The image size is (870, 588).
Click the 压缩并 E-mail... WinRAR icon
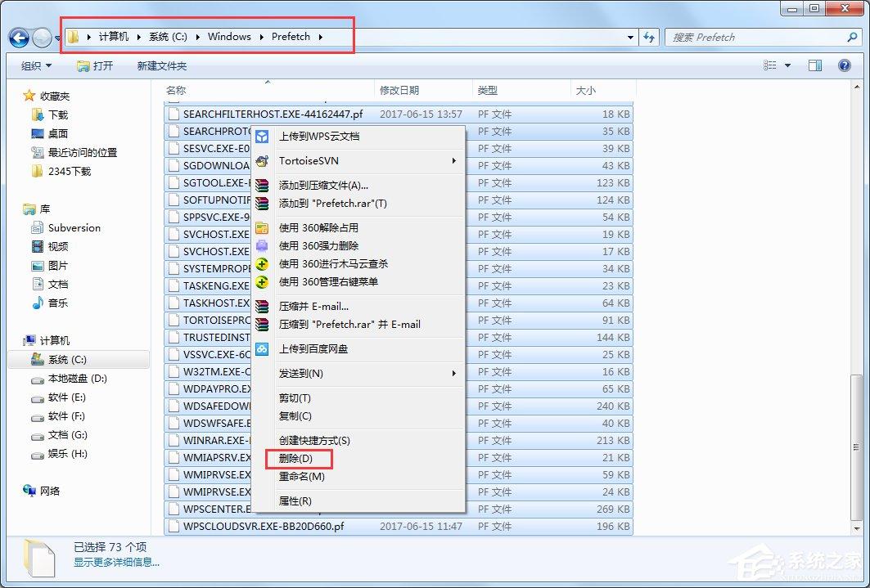pyautogui.click(x=262, y=307)
